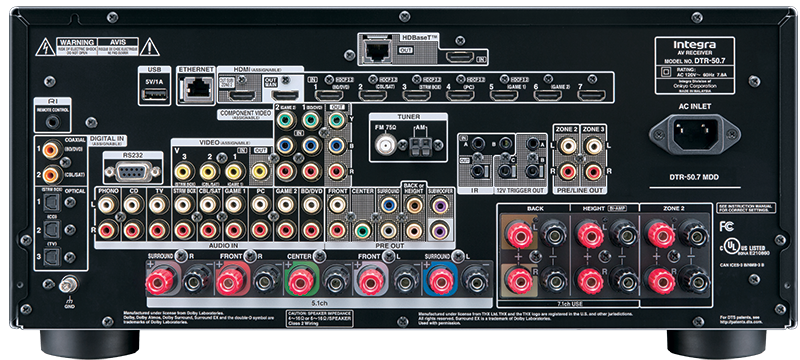Select the TV left audio input jack
The width and height of the screenshot is (800, 360).
pos(158,205)
